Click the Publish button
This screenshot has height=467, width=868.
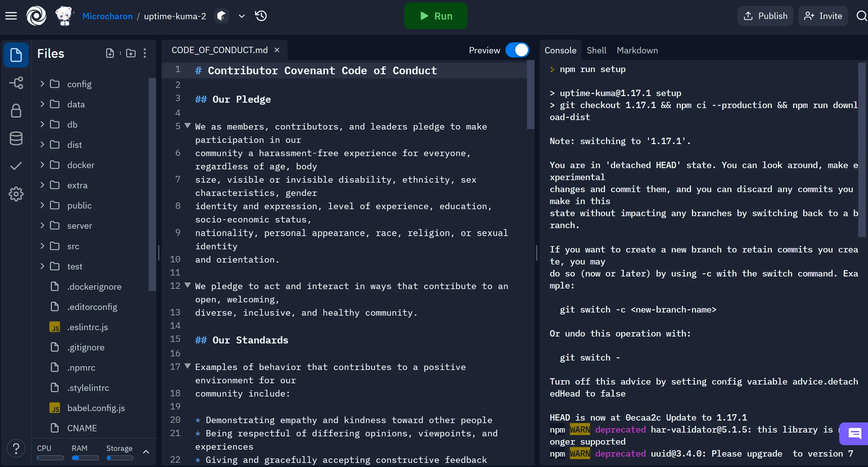(x=766, y=15)
